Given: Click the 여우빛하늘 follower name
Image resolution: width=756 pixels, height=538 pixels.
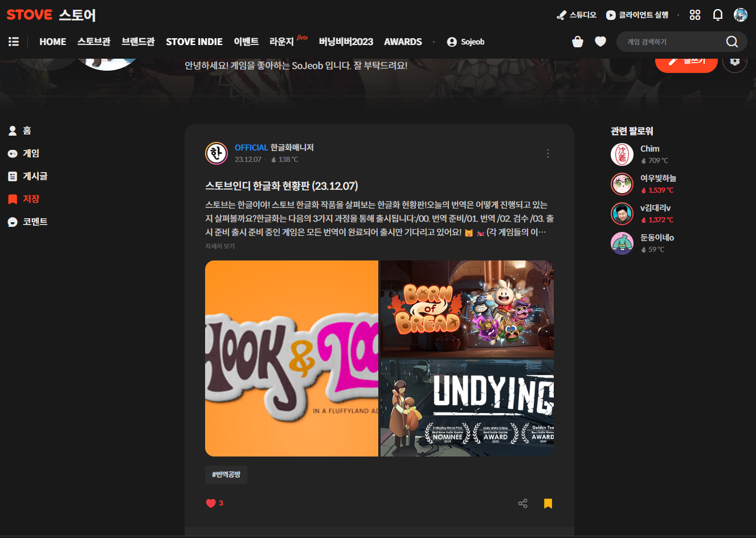Looking at the screenshot, I should (x=658, y=178).
